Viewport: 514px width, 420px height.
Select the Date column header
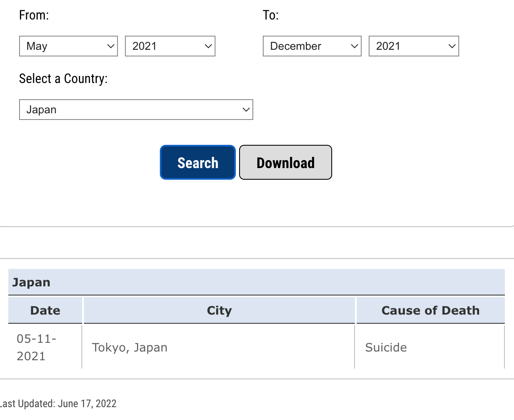click(x=45, y=310)
